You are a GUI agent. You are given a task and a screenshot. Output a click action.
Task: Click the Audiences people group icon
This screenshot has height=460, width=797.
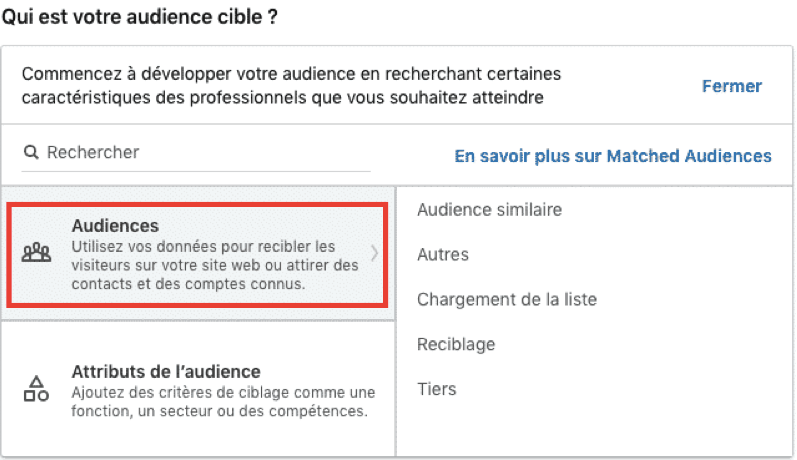click(37, 253)
